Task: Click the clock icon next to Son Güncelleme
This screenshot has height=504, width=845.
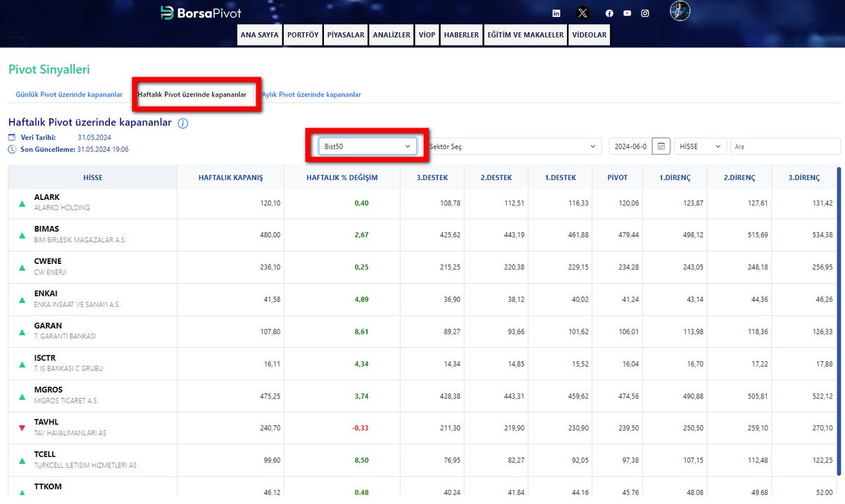Action: tap(12, 149)
